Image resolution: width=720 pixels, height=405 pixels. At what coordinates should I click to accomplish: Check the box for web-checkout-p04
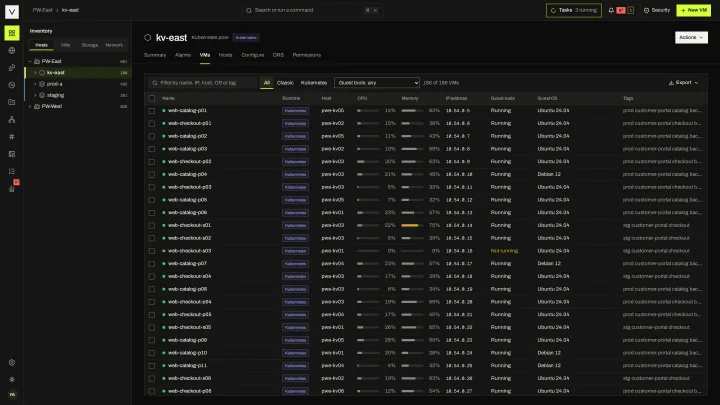[x=152, y=302]
